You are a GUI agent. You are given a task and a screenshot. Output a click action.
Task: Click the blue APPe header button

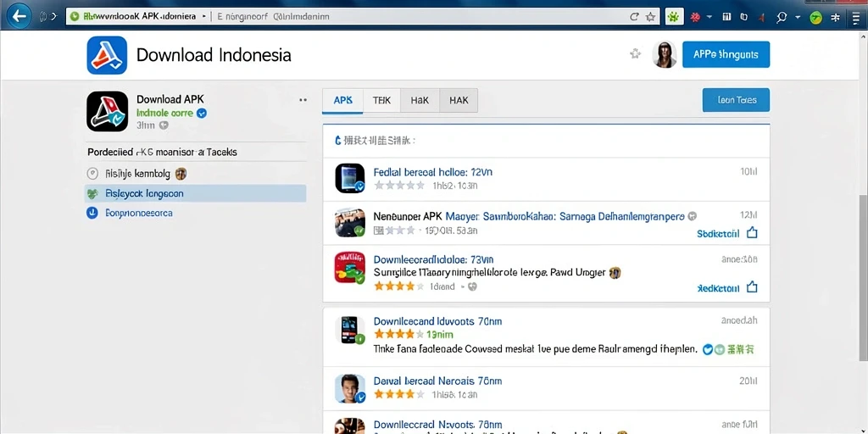point(726,54)
